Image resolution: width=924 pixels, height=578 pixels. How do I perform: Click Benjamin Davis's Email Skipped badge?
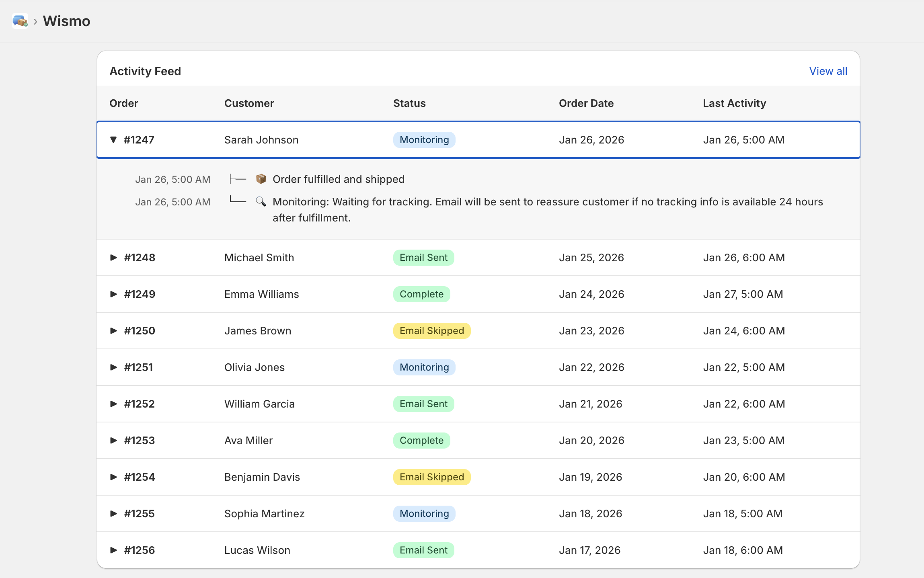431,477
